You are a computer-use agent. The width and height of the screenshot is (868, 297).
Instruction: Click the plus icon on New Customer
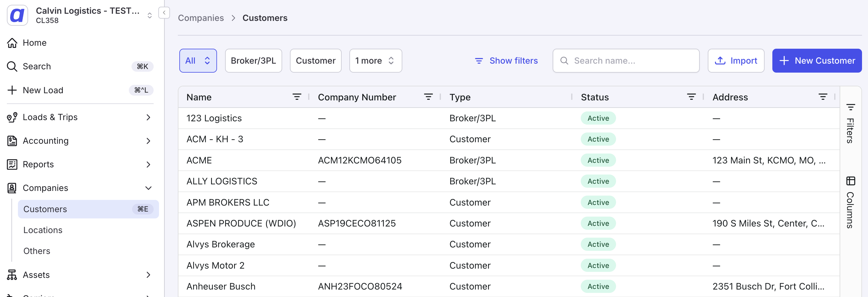pos(784,61)
